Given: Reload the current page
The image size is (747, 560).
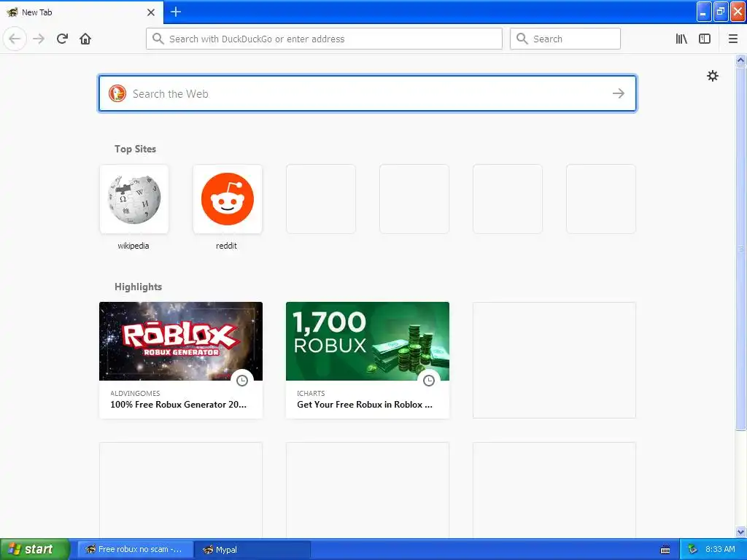Looking at the screenshot, I should (63, 39).
